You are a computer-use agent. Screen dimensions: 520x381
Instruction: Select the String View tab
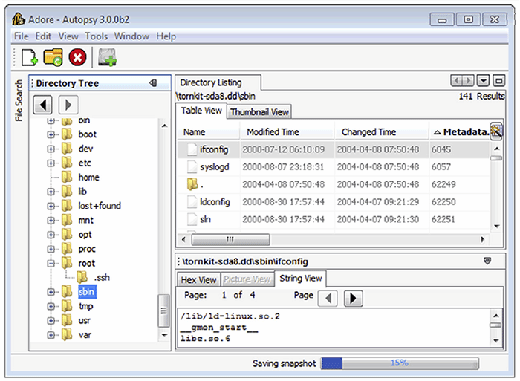(x=301, y=278)
